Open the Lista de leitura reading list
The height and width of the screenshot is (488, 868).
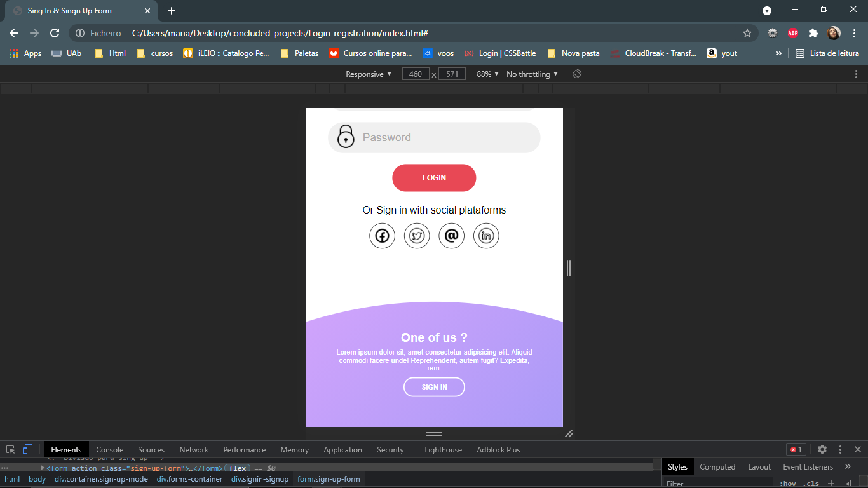point(827,53)
